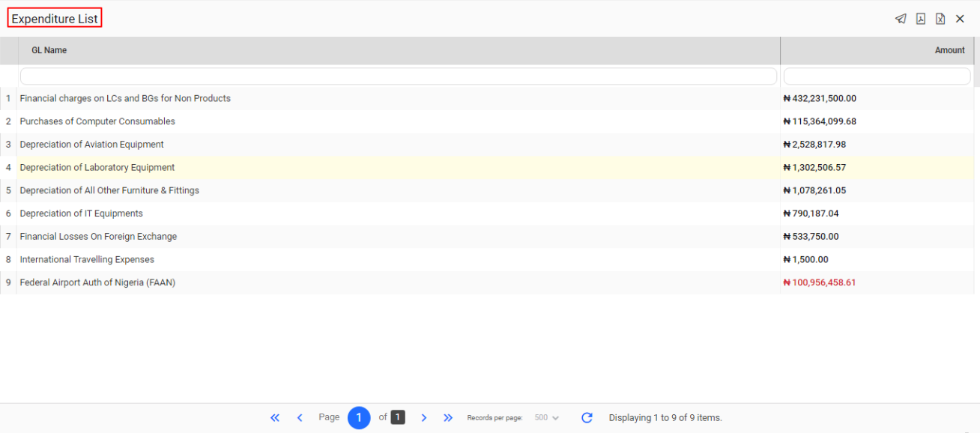Select current page number 1 button
Screen dimensions: 980x433
click(359, 417)
